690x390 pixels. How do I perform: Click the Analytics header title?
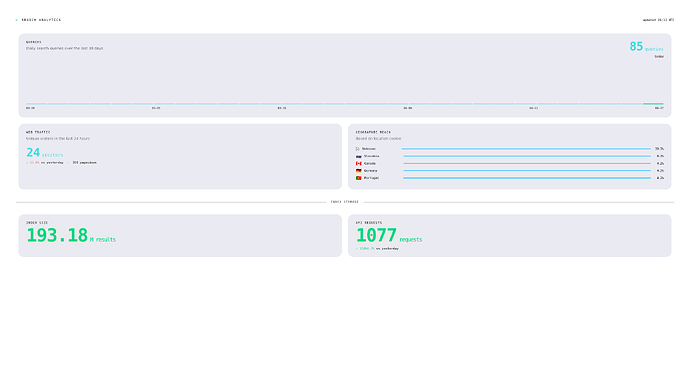coord(41,20)
